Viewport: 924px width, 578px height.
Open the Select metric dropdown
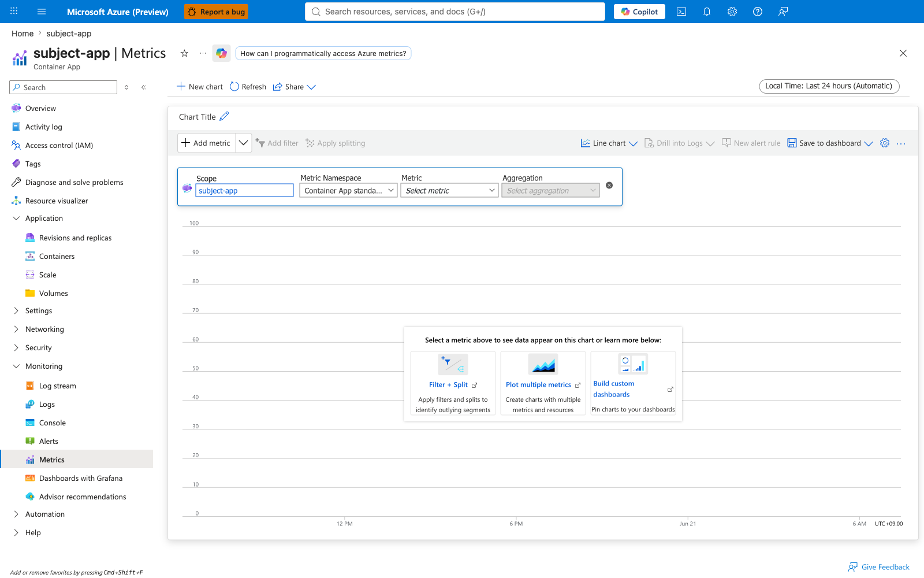[x=449, y=191]
